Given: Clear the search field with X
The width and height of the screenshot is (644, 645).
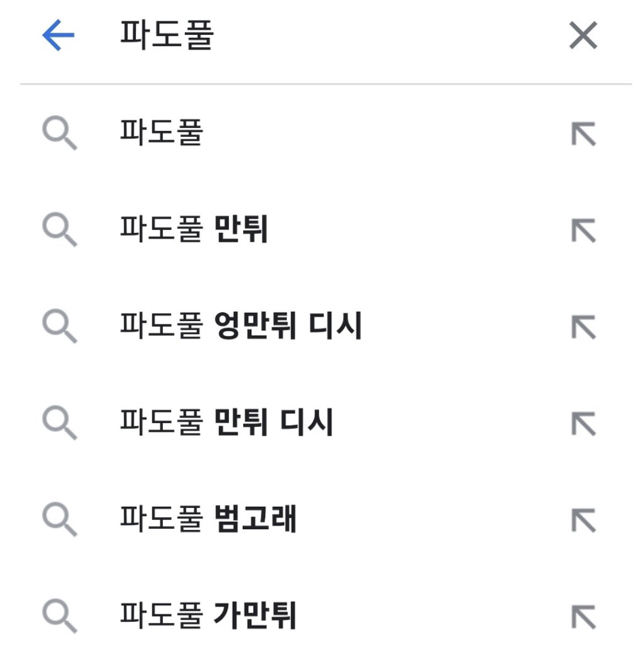Looking at the screenshot, I should 583,36.
